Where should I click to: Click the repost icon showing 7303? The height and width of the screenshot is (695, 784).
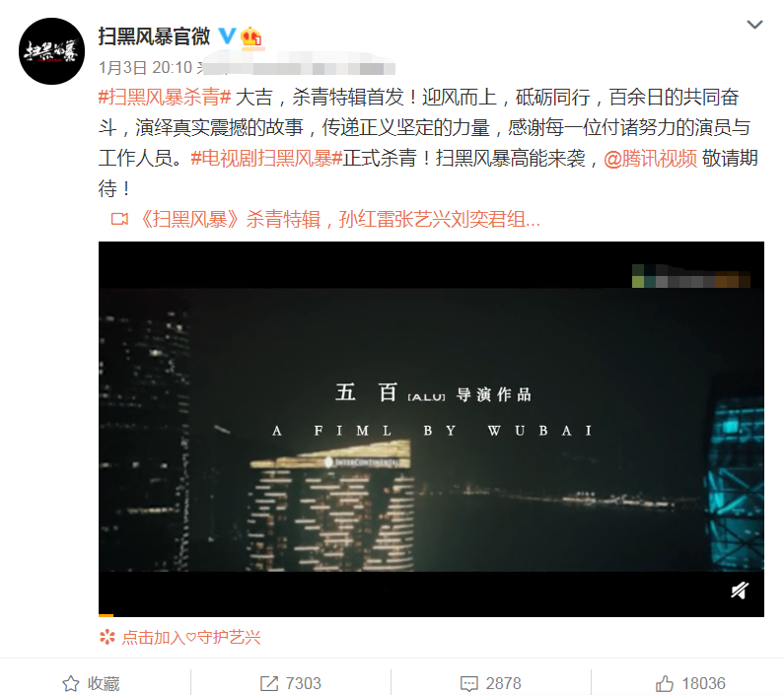point(269,683)
